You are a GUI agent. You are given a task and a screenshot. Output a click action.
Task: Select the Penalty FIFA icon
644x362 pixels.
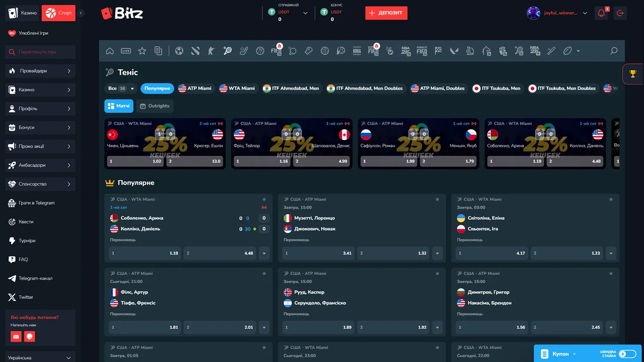pyautogui.click(x=422, y=51)
